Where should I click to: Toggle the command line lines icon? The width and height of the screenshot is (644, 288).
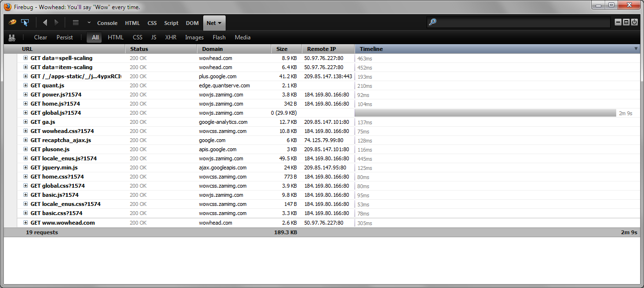75,23
